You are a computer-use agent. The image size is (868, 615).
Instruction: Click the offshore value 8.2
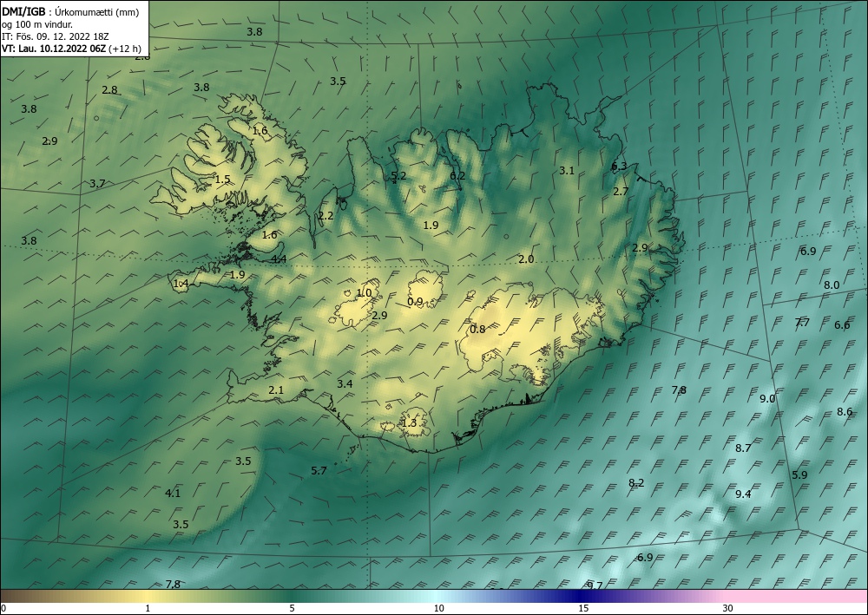(636, 483)
